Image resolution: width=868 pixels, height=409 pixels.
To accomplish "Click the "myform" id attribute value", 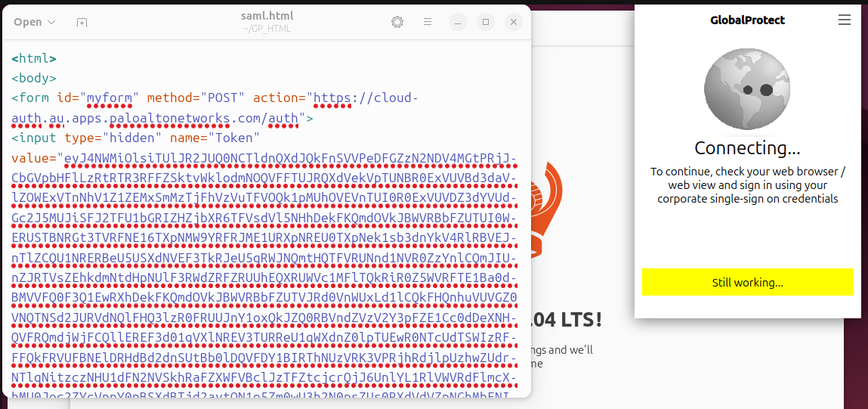I will pos(110,98).
